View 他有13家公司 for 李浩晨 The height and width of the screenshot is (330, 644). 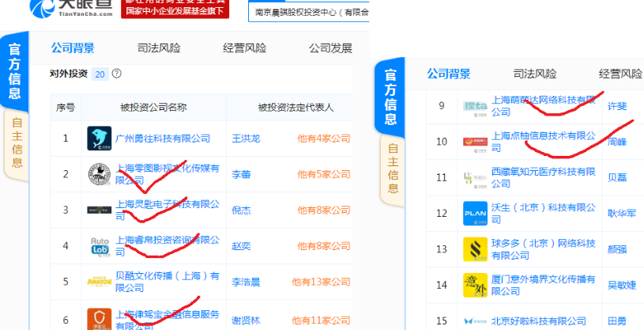(321, 282)
